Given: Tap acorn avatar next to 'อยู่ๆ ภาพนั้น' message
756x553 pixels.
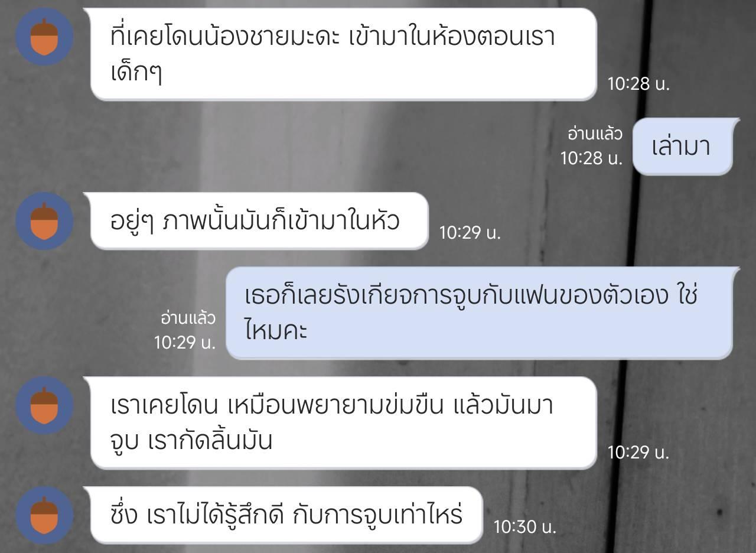Looking at the screenshot, I should click(x=44, y=221).
